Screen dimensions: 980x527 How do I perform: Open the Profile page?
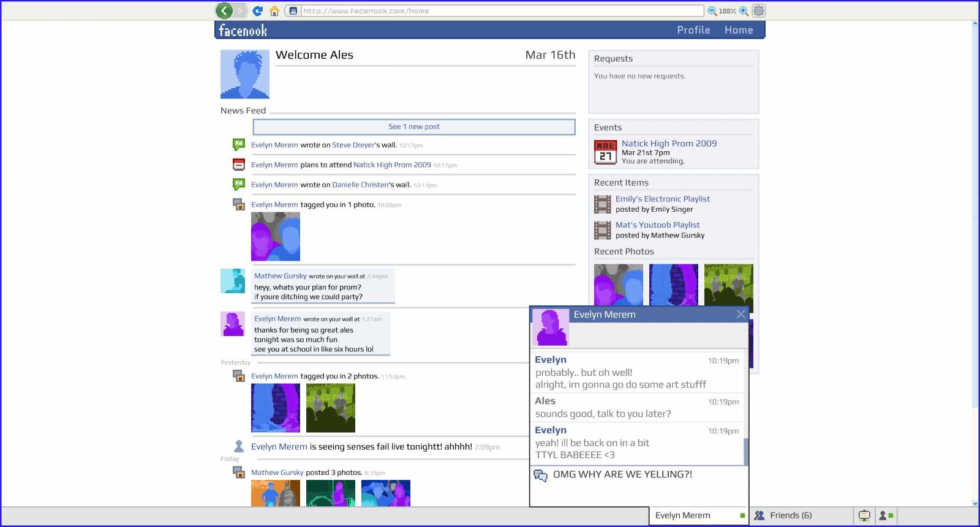(x=693, y=30)
